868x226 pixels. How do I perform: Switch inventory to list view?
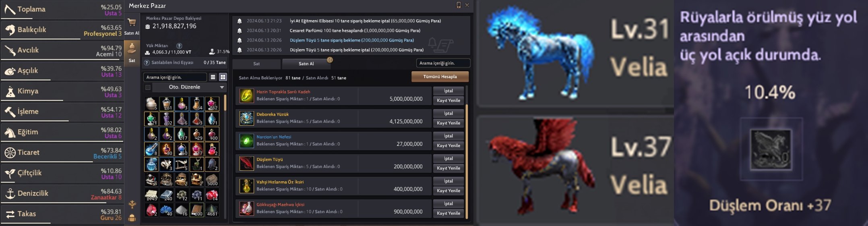click(213, 77)
